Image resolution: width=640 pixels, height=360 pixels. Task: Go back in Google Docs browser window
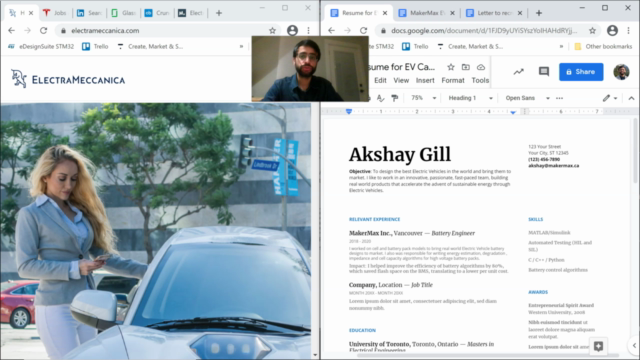pos(331,31)
